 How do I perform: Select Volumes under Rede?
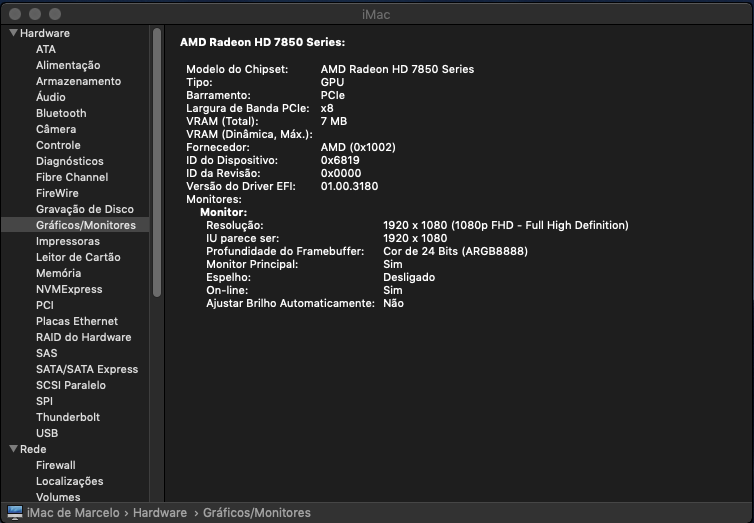[58, 497]
